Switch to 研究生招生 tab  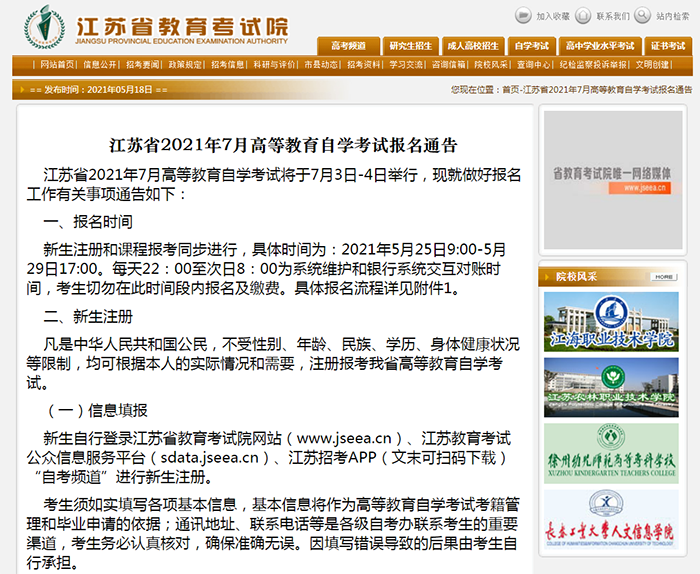click(411, 46)
